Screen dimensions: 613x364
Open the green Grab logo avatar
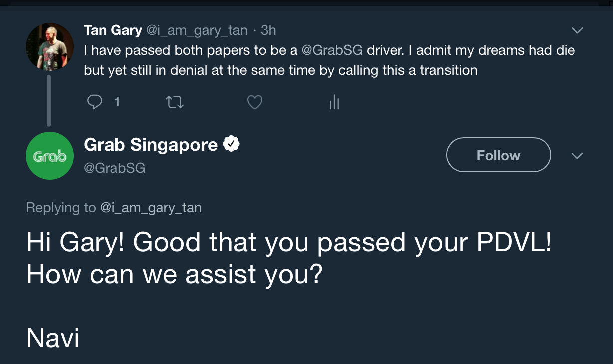point(49,156)
